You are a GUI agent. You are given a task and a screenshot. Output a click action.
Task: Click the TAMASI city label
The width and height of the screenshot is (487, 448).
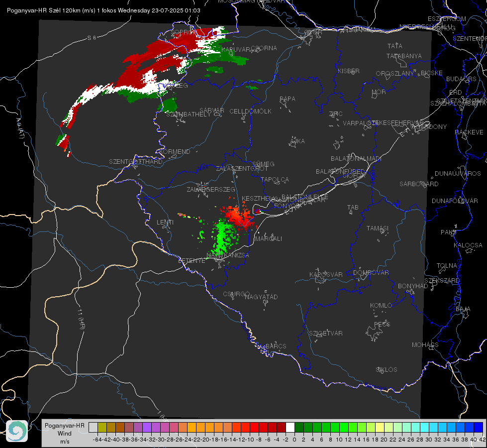point(378,228)
